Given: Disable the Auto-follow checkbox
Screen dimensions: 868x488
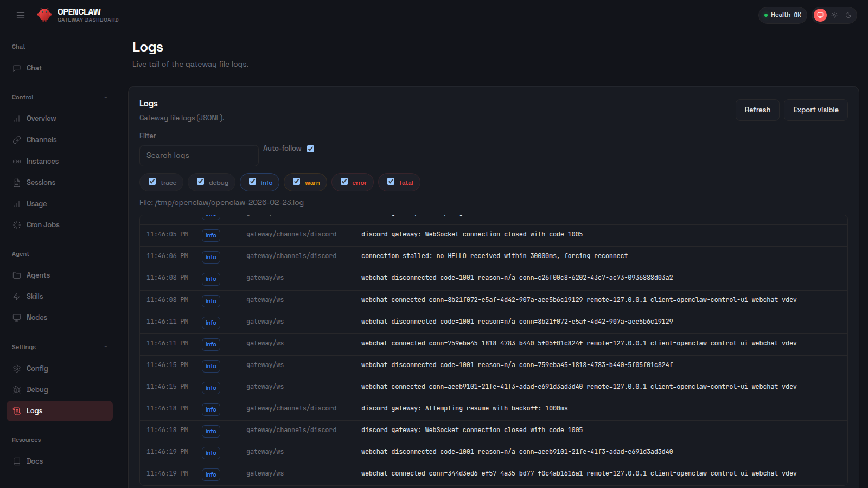Looking at the screenshot, I should click(x=310, y=148).
